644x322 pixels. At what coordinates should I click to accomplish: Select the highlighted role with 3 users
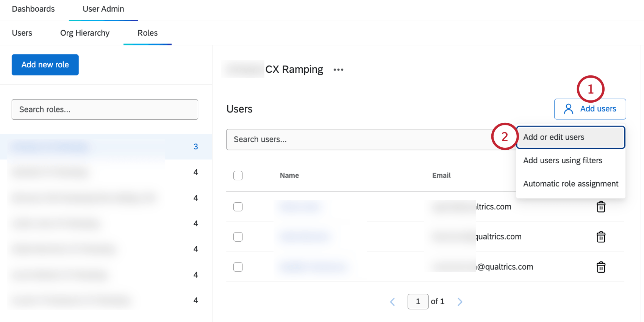click(106, 147)
